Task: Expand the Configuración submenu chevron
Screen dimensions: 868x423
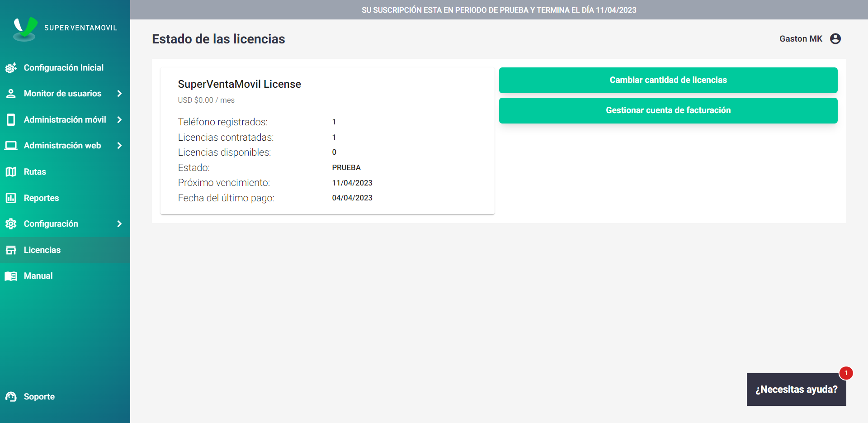Action: [x=119, y=224]
